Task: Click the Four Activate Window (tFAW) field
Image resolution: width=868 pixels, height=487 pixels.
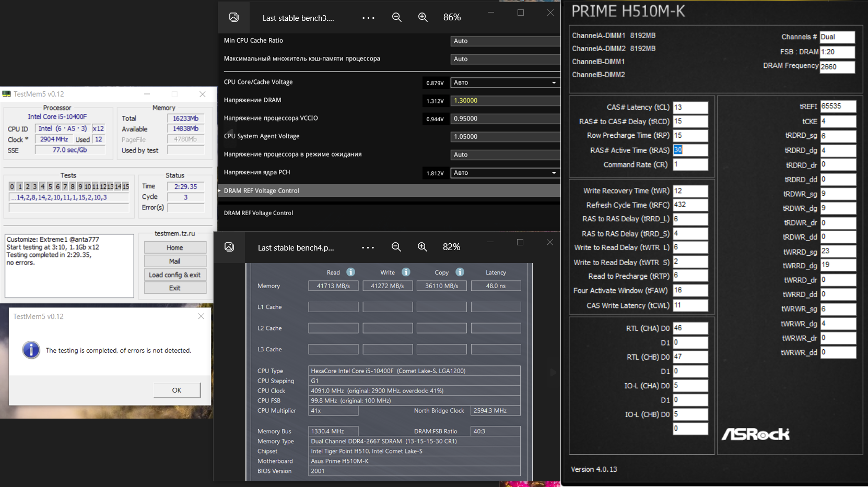Action: pos(690,290)
